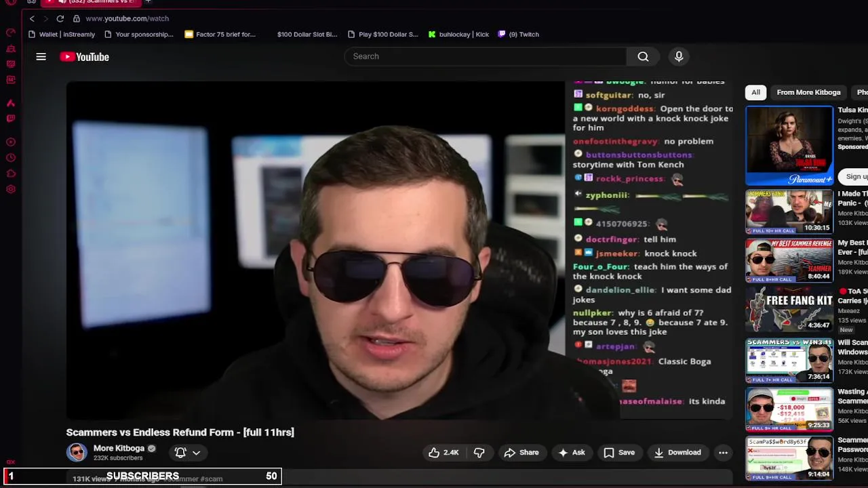Click the www.youtube.com/watch address bar
This screenshot has height=488, width=868.
pos(127,18)
